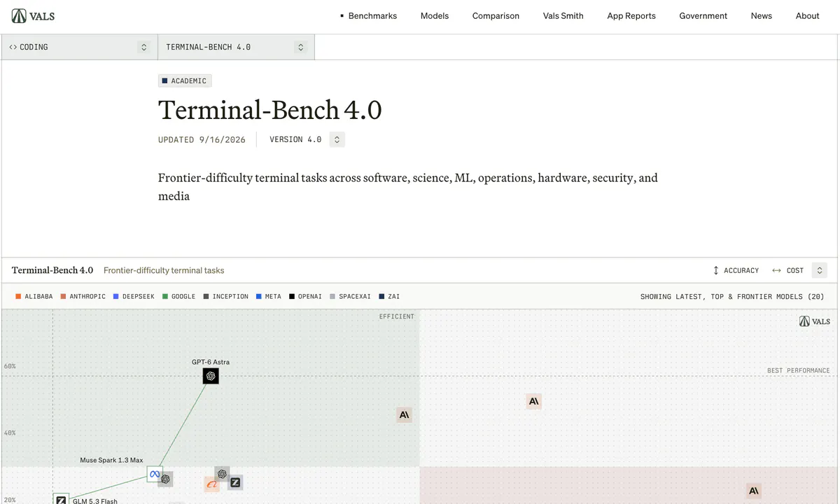Click 'SHOWING LATEST, TOP & FRONTIER MODELS (20)' text

click(732, 297)
